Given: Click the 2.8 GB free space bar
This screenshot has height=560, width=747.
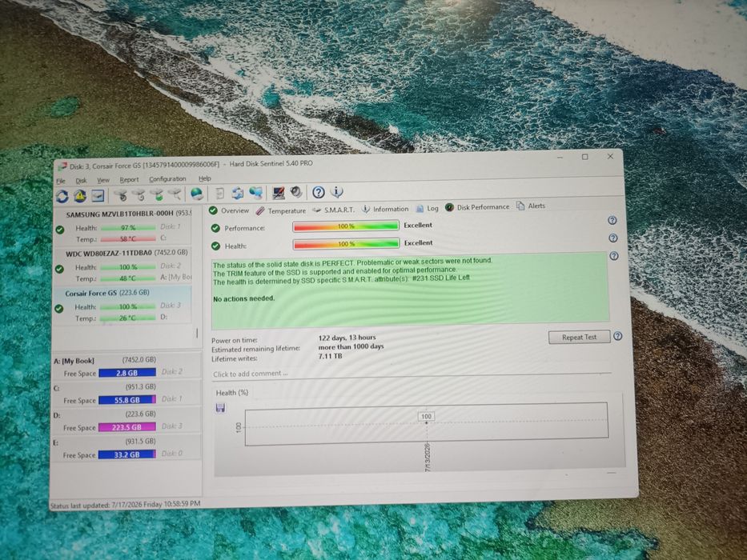Looking at the screenshot, I should click(x=127, y=373).
